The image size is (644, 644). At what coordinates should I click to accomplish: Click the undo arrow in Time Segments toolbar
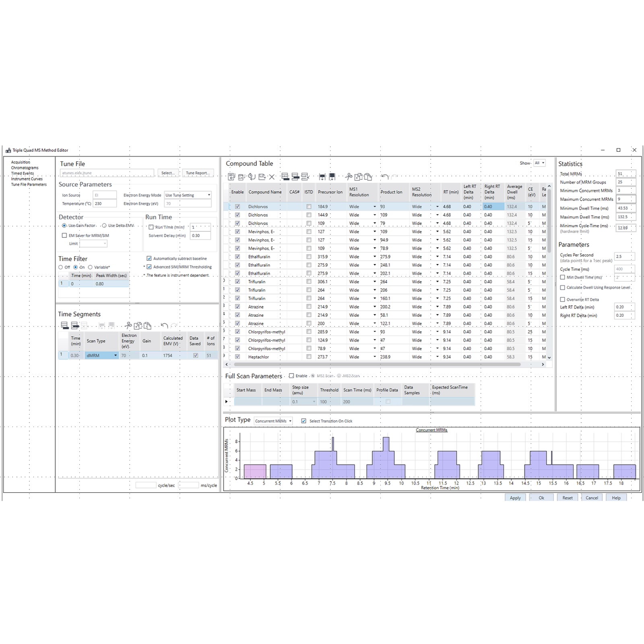click(164, 326)
